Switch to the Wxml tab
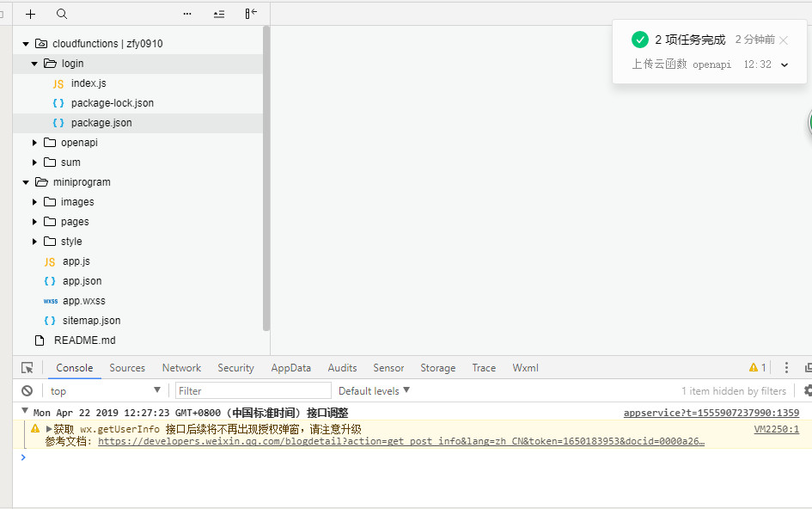The width and height of the screenshot is (812, 509). click(x=525, y=367)
